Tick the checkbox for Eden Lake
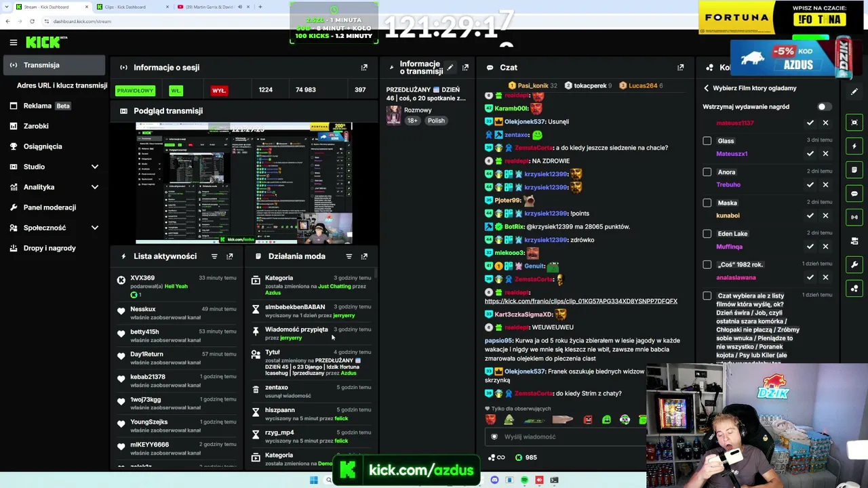The height and width of the screenshot is (488, 868). click(707, 234)
